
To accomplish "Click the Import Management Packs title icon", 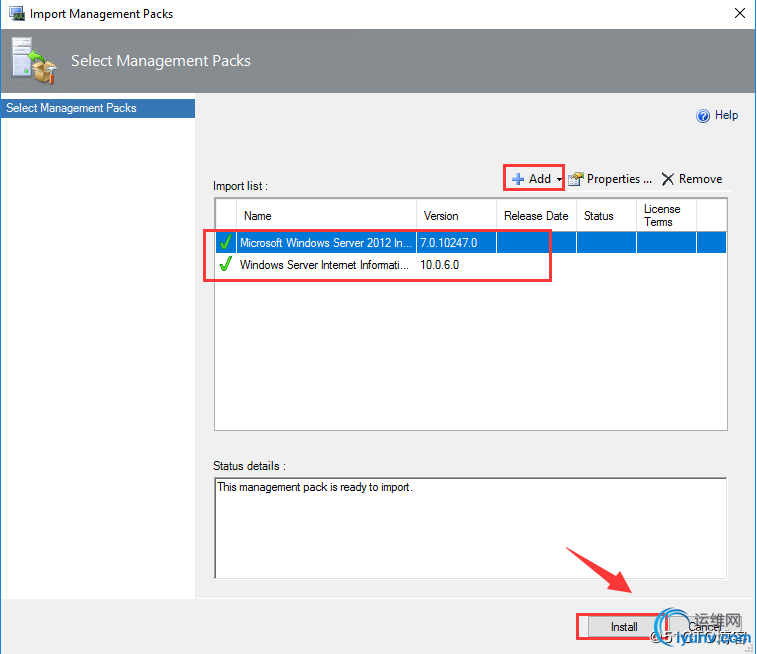I will point(17,14).
